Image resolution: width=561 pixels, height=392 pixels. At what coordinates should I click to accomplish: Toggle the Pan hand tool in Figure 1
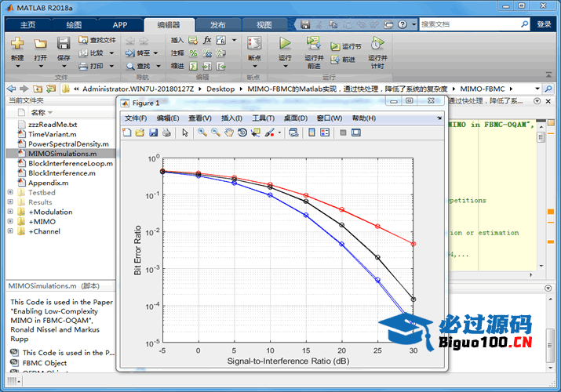pos(229,132)
